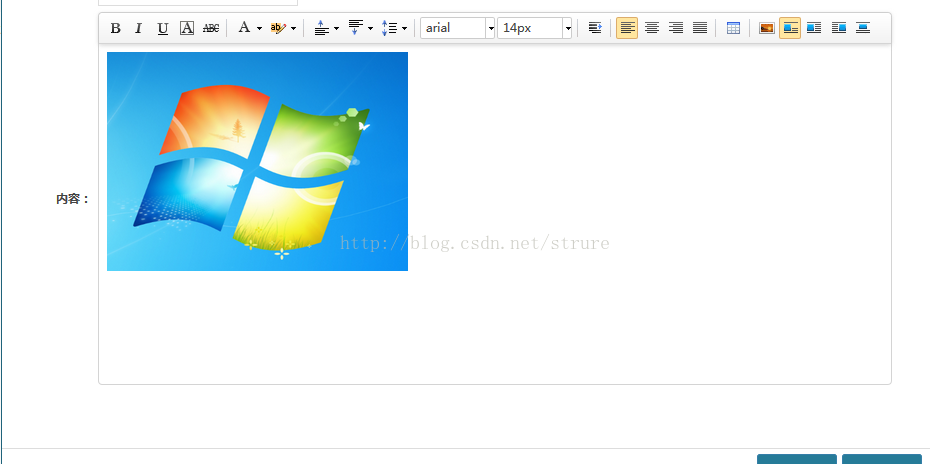Expand the line height dropdown arrow
930x464 pixels.
click(405, 28)
